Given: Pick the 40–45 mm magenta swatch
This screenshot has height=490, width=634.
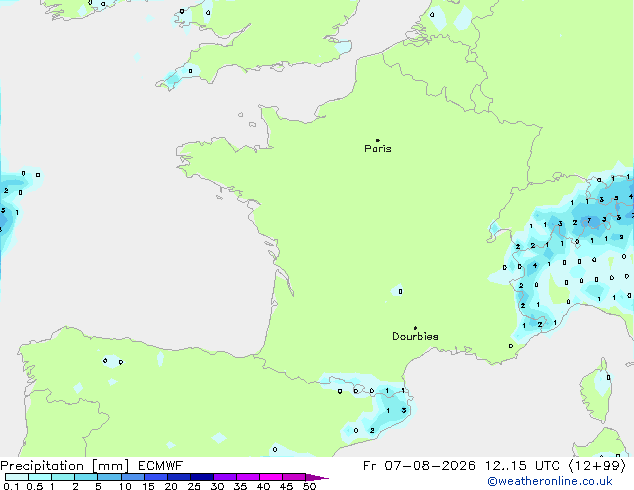Looking at the screenshot, I should coord(271,477).
